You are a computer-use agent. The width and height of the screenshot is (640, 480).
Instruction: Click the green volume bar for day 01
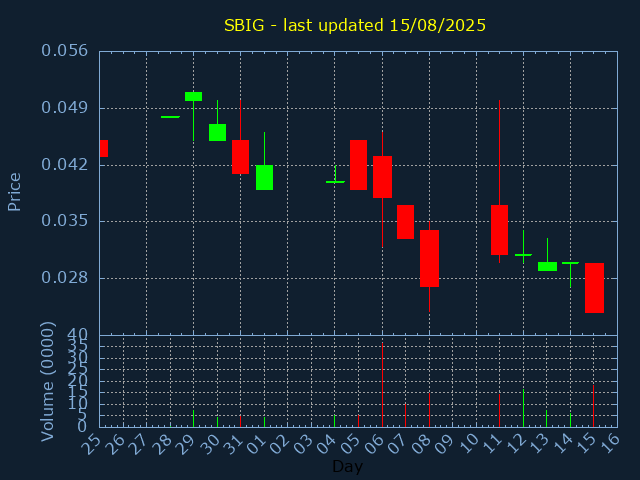coord(264,422)
